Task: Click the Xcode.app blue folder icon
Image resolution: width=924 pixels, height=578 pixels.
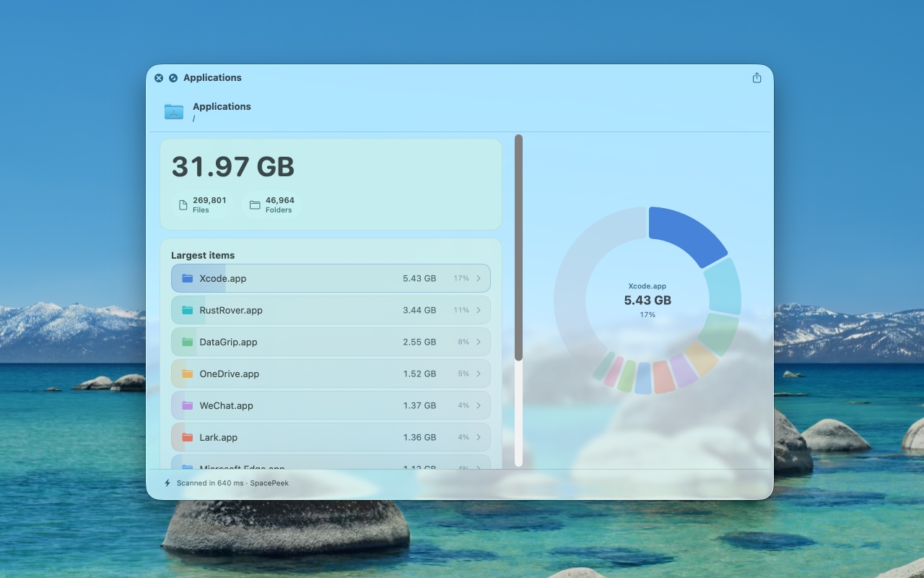Action: pyautogui.click(x=188, y=278)
